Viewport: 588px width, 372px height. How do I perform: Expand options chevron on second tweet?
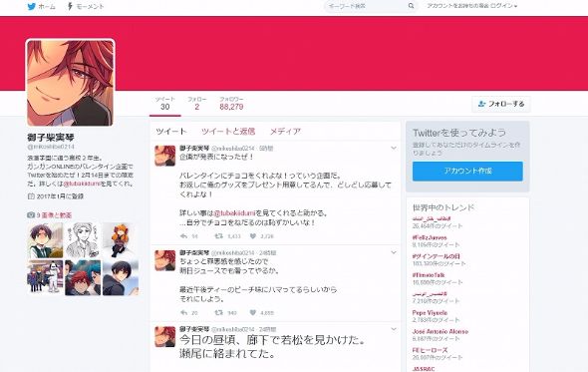click(x=394, y=252)
